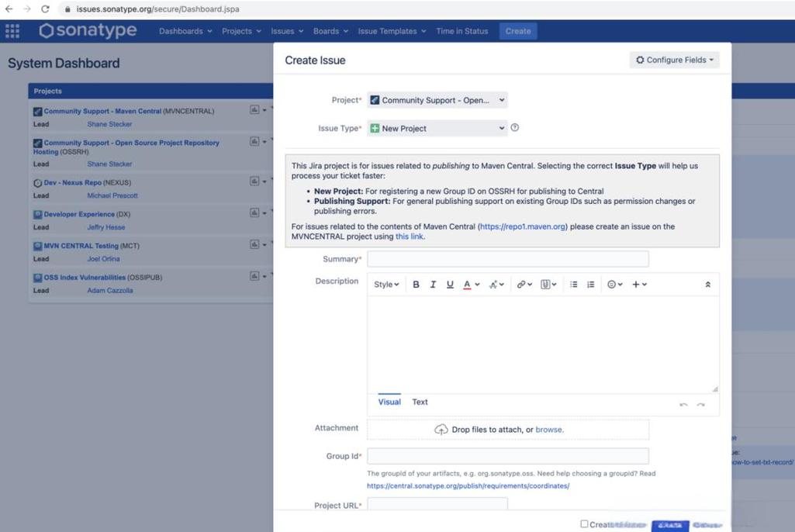Insert a link in Description
The image size is (795, 532).
coord(524,285)
